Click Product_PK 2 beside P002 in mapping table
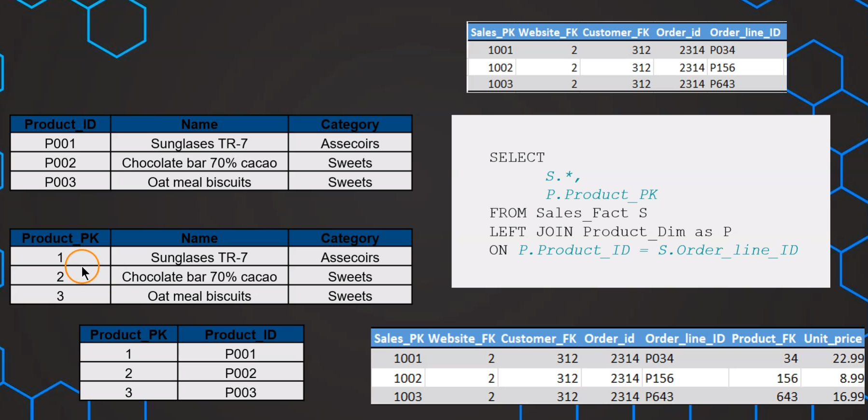 [x=128, y=373]
